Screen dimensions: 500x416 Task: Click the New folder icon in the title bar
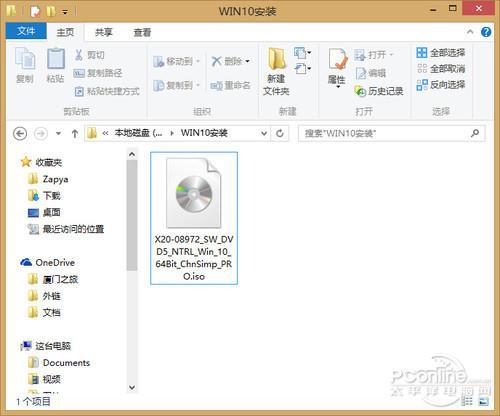tap(51, 12)
